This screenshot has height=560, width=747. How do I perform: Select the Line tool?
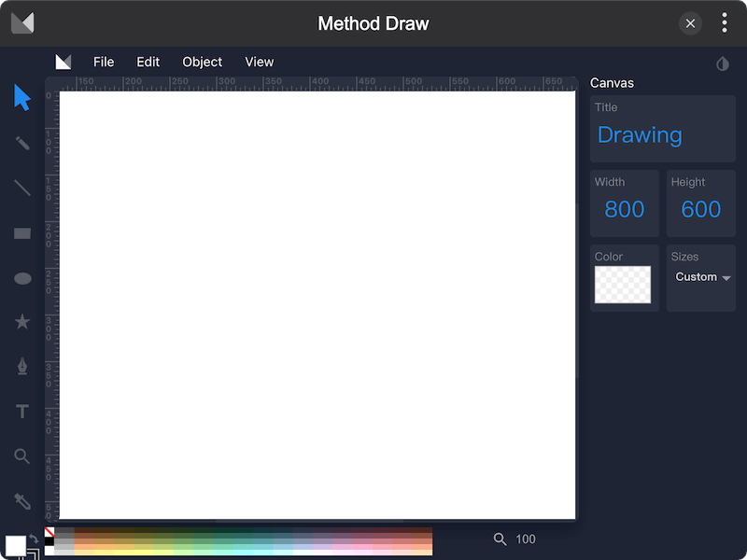[x=22, y=188]
